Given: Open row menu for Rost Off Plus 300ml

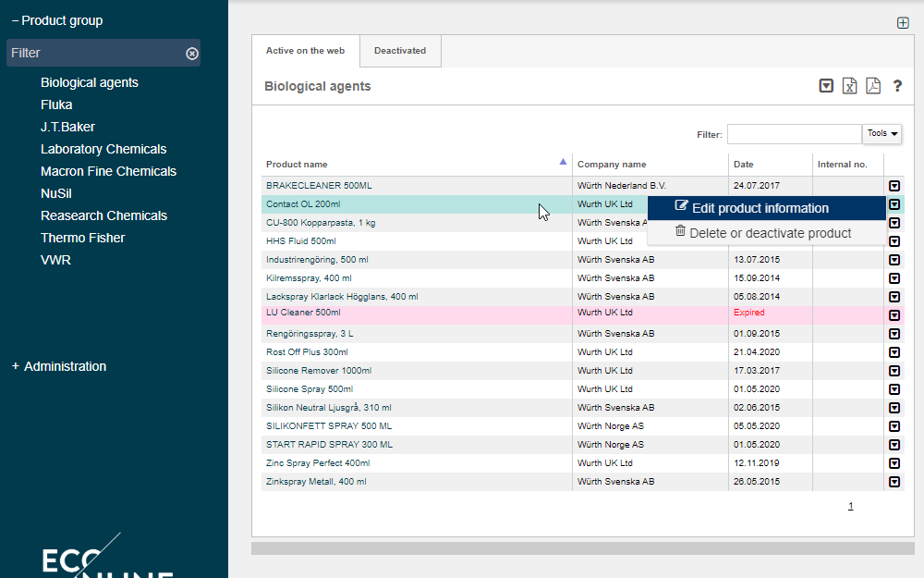Looking at the screenshot, I should (x=894, y=352).
